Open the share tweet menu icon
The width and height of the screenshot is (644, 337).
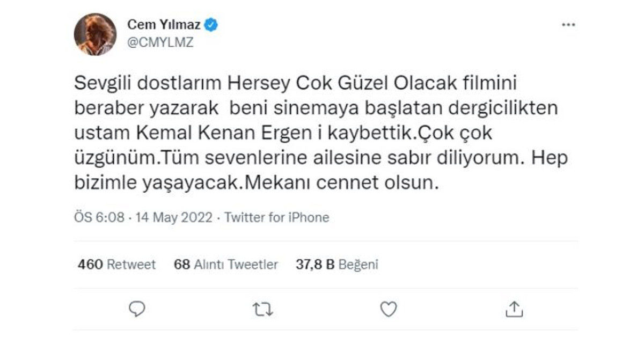(x=514, y=309)
